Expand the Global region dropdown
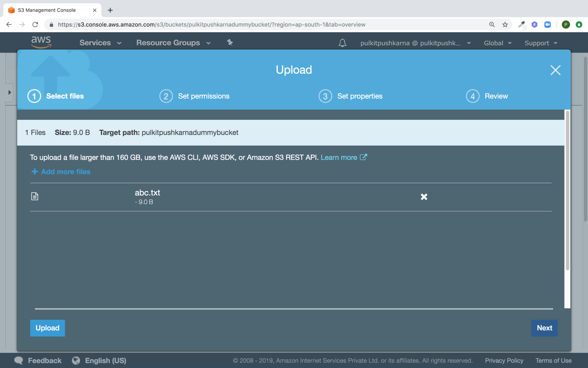Screen dimensions: 588x368 click(x=497, y=43)
